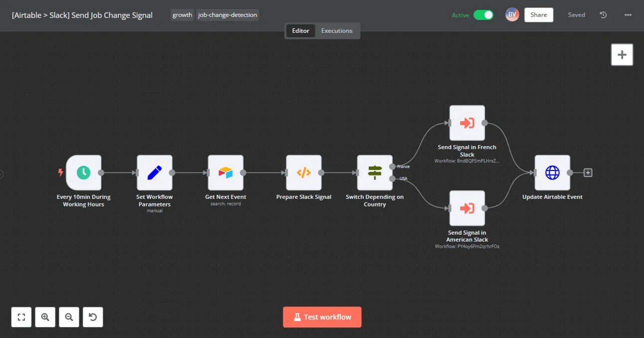Open the Send Signal in American Slack node
This screenshot has height=338, width=644.
pyautogui.click(x=467, y=208)
